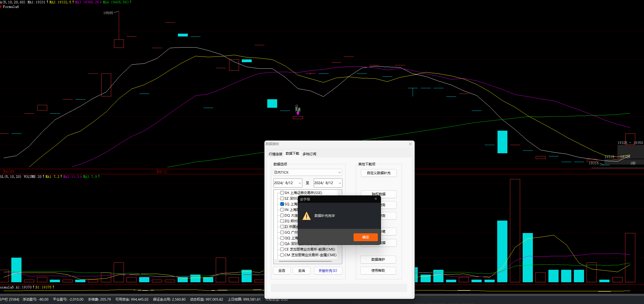The image size is (644, 304).
Task: Click the 除权数据 button
Action: 378,194
